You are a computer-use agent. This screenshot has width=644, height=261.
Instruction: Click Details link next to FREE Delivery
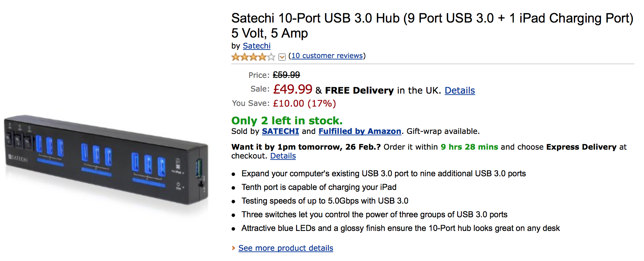tap(459, 91)
